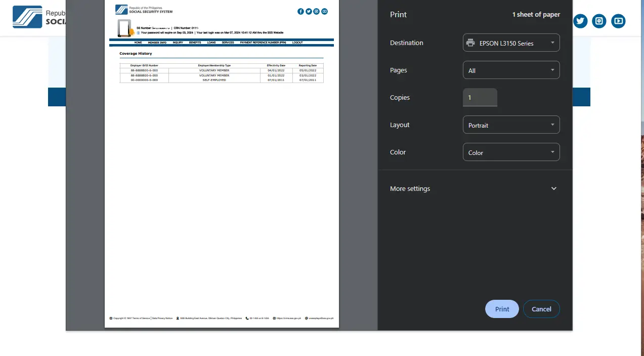Click the Copies input field
The height and width of the screenshot is (356, 644).
pos(480,97)
